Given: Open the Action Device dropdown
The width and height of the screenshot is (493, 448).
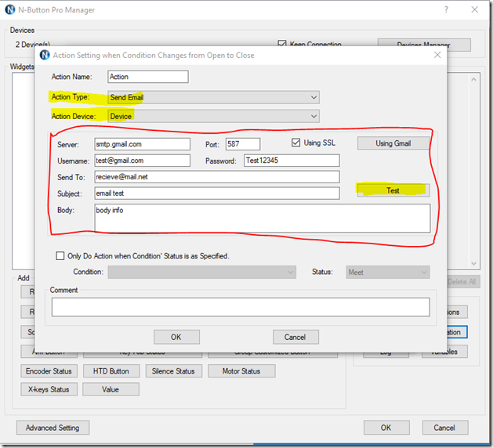Looking at the screenshot, I should pos(213,116).
